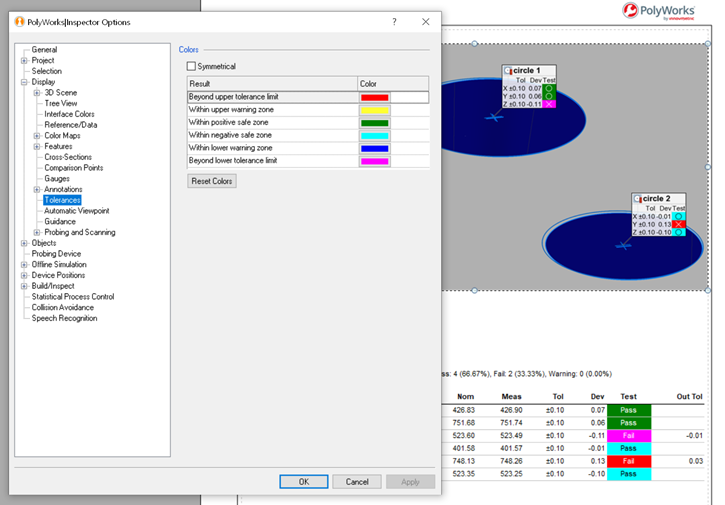Click cyan swatch for Within negative safe zone
The height and width of the screenshot is (505, 725).
pos(375,135)
